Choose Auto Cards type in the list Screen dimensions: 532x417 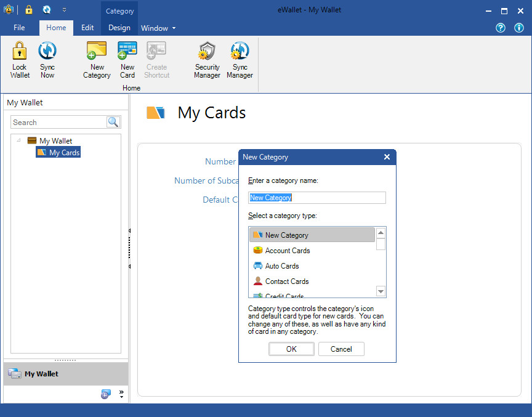[312, 265]
